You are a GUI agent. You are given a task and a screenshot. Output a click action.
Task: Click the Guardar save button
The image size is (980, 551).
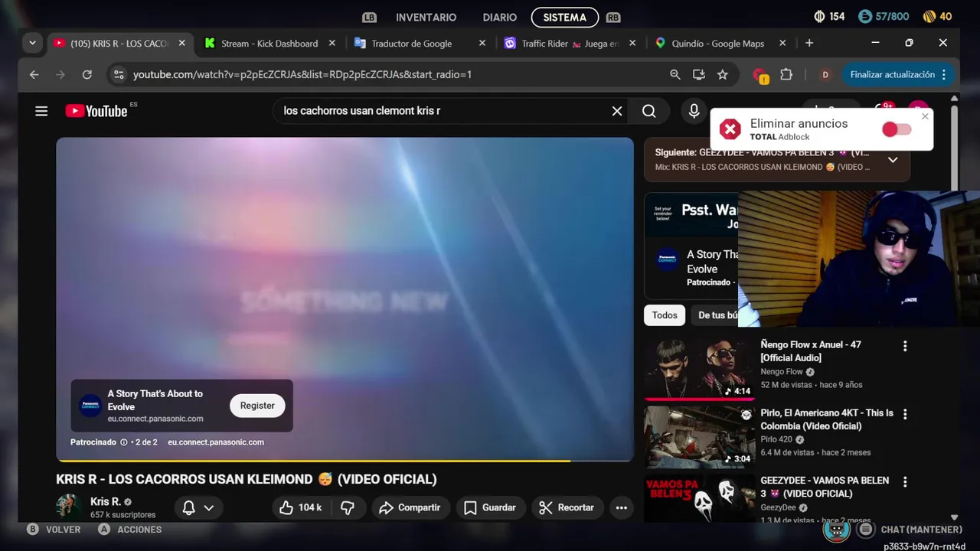coord(490,507)
